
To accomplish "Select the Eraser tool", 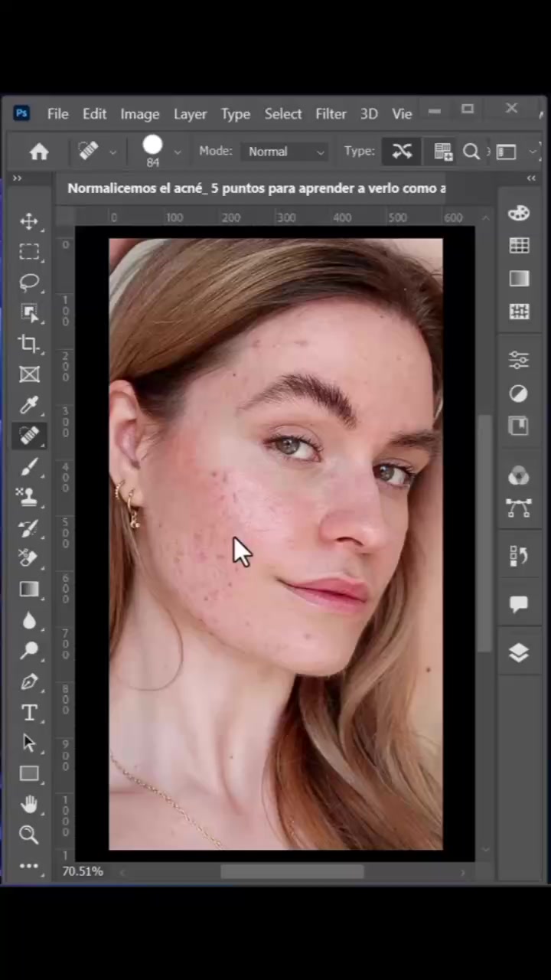I will pos(29,558).
